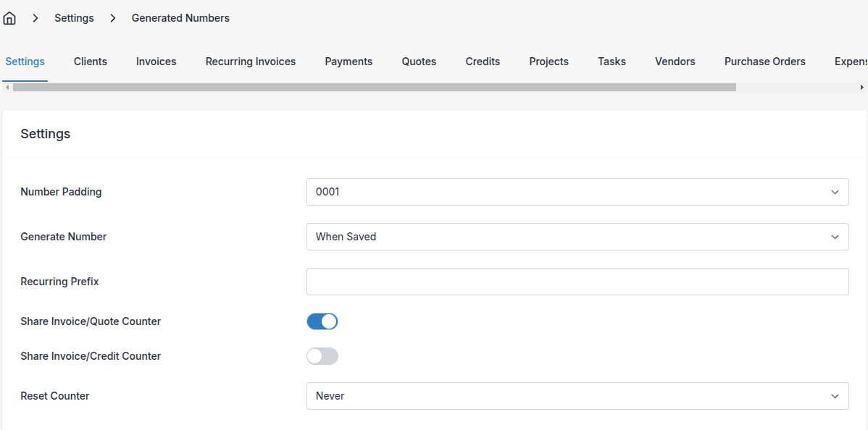868x430 pixels.
Task: Switch to the Invoices tab
Action: (x=157, y=62)
